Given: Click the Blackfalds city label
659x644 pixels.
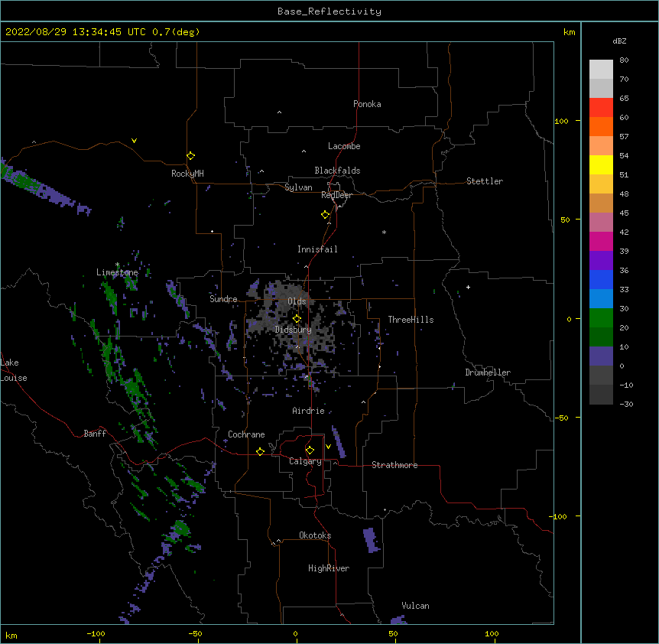Looking at the screenshot, I should [337, 171].
